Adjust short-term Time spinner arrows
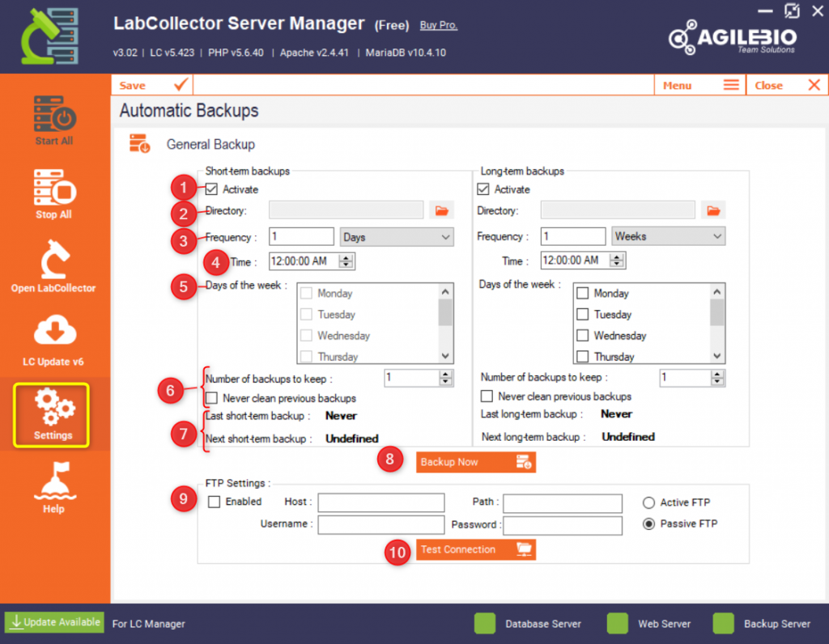829x644 pixels. coord(346,261)
